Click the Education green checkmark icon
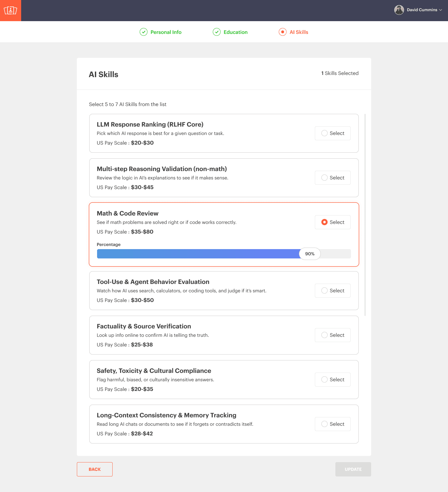The height and width of the screenshot is (492, 448). click(217, 32)
